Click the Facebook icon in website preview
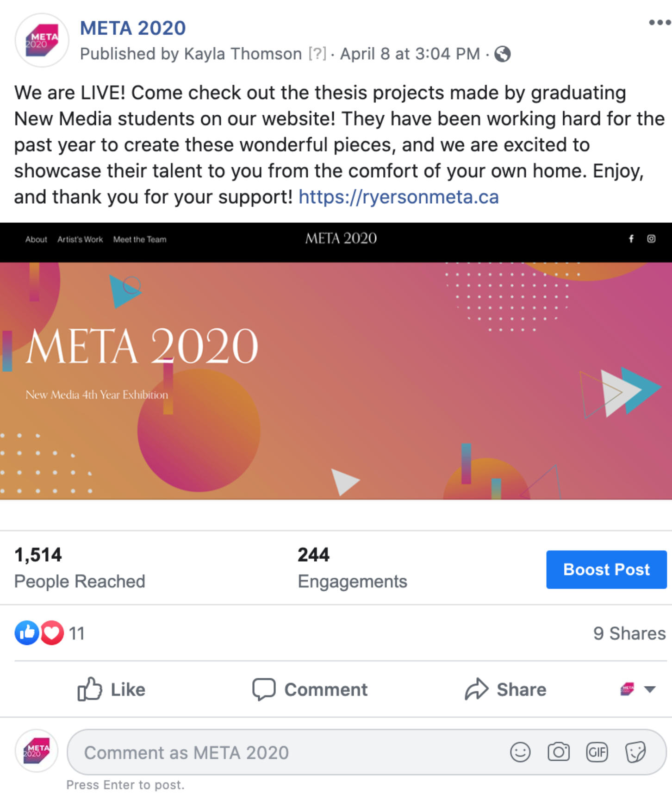 click(631, 239)
